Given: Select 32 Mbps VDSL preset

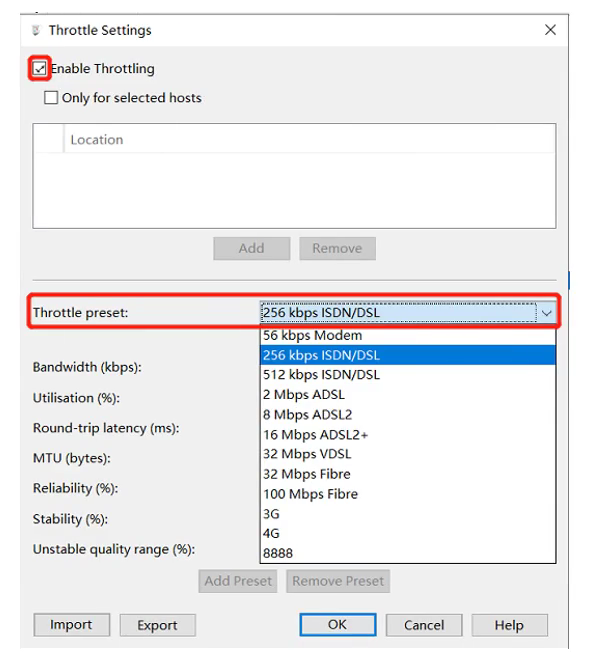Looking at the screenshot, I should click(x=408, y=454).
